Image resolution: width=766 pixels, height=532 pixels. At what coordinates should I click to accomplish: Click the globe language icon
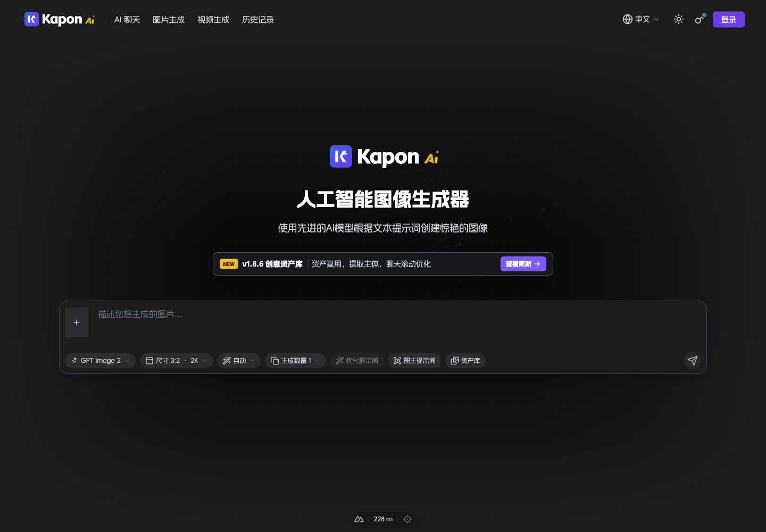click(628, 19)
